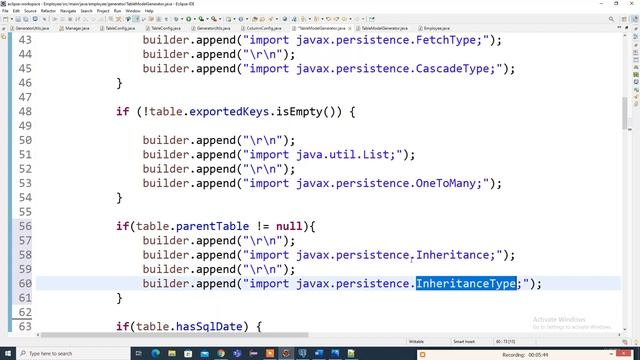640x360 pixels.
Task: Open the Source menu
Action: (30, 11)
